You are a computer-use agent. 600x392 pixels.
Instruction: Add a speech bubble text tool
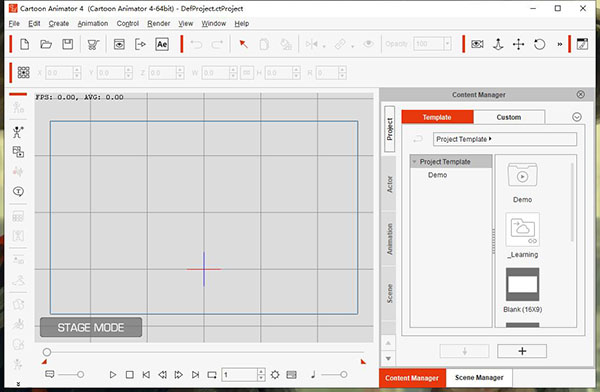[18, 191]
